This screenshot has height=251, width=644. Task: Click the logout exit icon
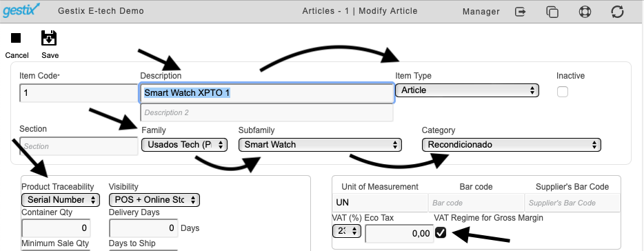(521, 12)
